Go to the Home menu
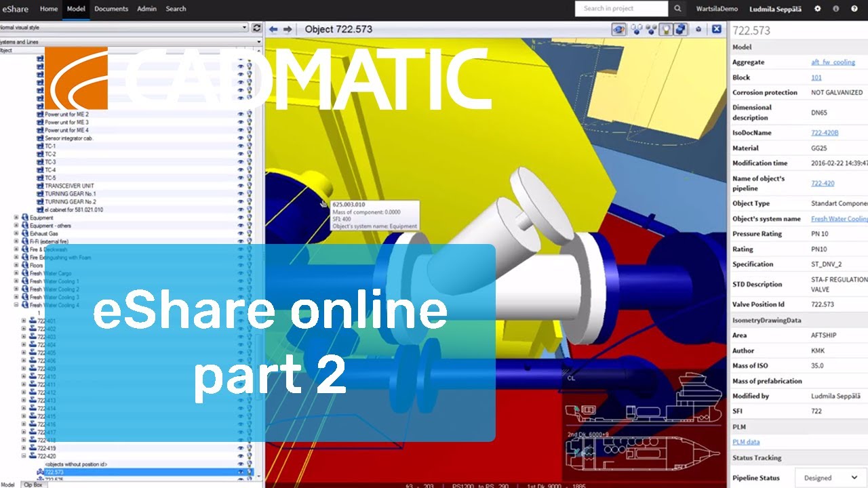Image resolution: width=868 pixels, height=488 pixels. [x=49, y=9]
